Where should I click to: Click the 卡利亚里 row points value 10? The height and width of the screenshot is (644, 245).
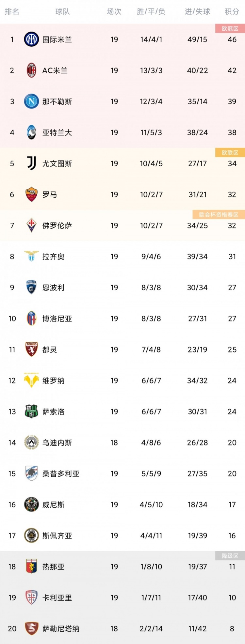click(x=232, y=597)
